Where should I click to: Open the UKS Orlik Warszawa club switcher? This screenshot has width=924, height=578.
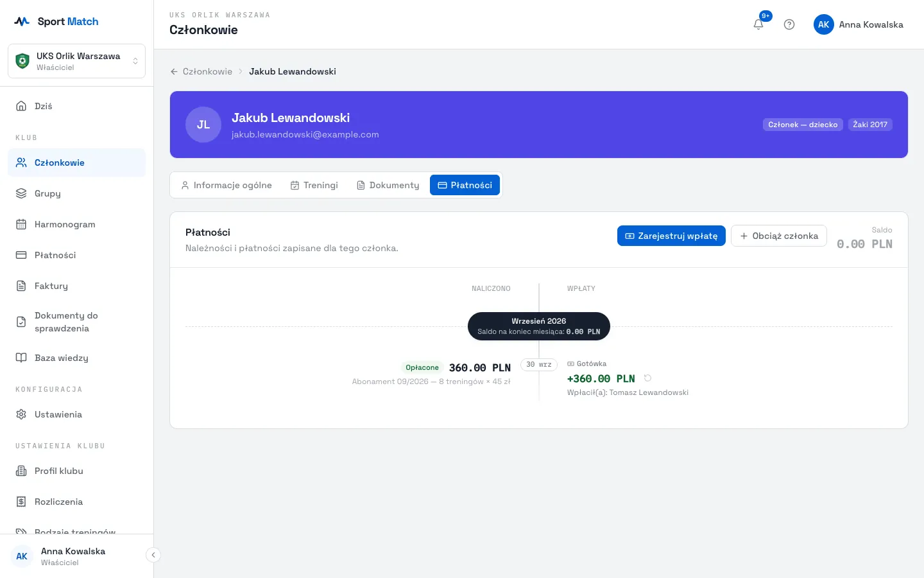(x=77, y=61)
